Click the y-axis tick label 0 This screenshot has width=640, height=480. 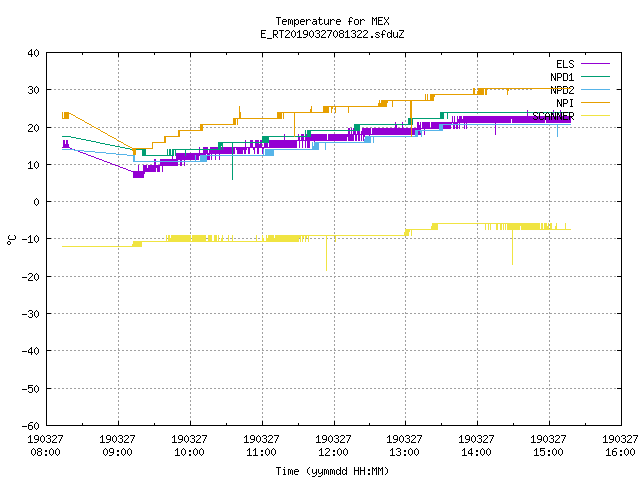(37, 202)
